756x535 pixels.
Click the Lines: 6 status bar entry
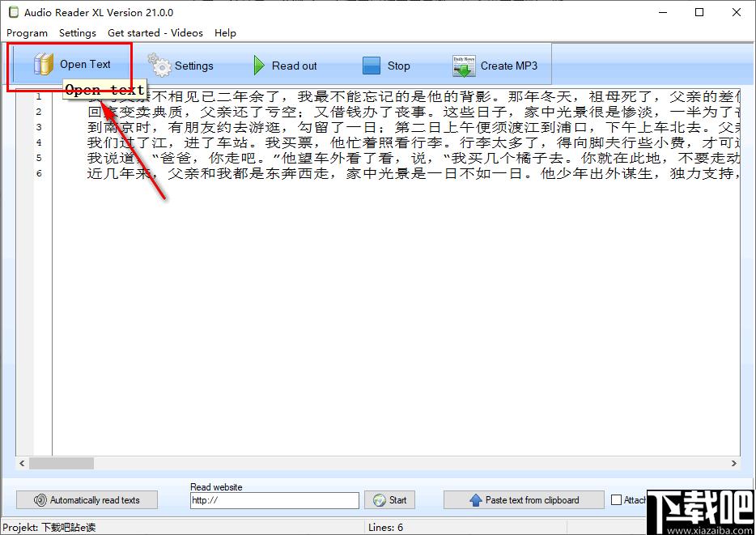(x=386, y=527)
